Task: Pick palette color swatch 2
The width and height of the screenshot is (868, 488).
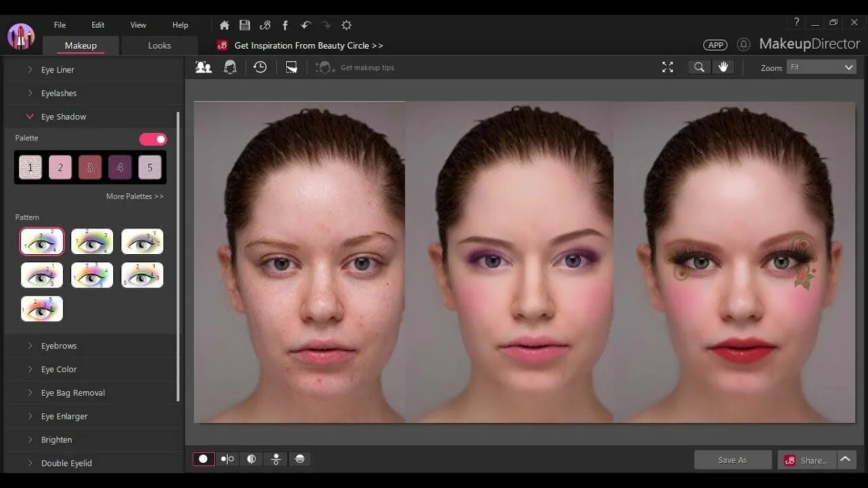Action: click(60, 167)
